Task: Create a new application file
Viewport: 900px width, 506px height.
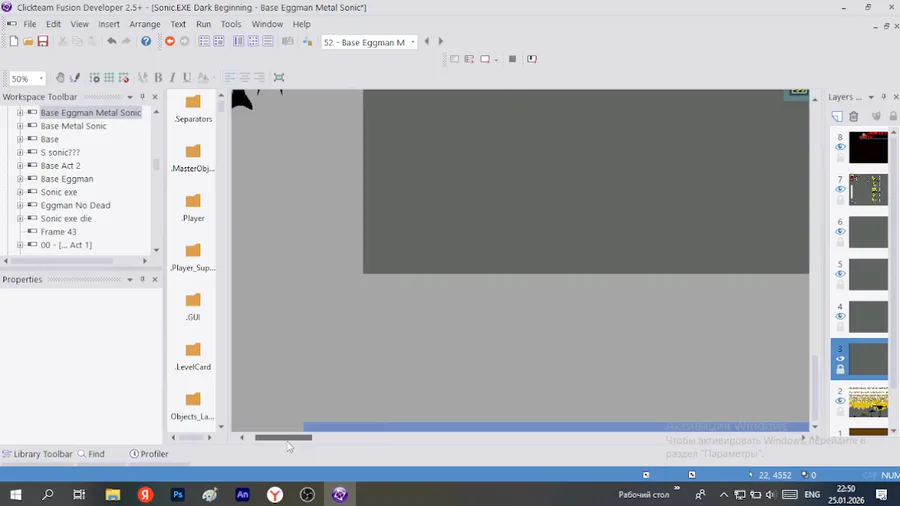Action: (x=14, y=41)
